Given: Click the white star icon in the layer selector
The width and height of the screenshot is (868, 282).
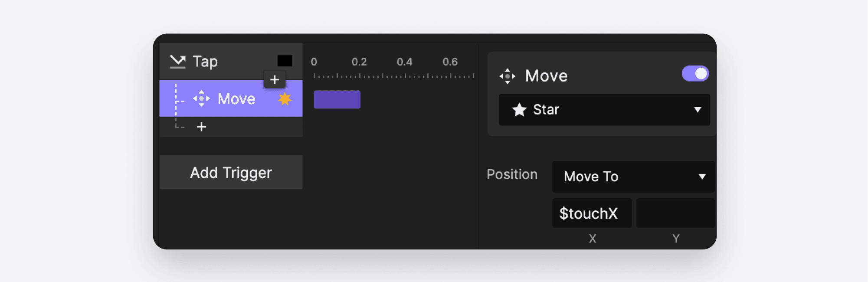Looking at the screenshot, I should click(x=519, y=110).
